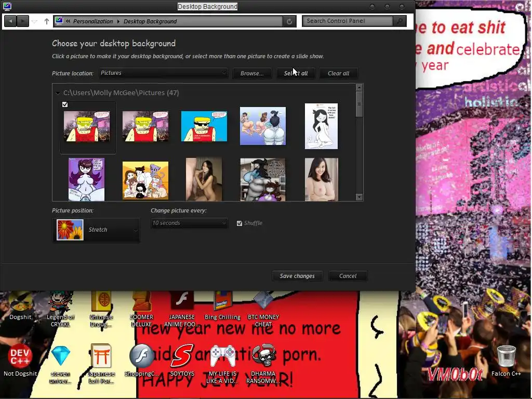Click the thumbnail list scroll up arrow
Image resolution: width=532 pixels, height=399 pixels.
point(360,87)
